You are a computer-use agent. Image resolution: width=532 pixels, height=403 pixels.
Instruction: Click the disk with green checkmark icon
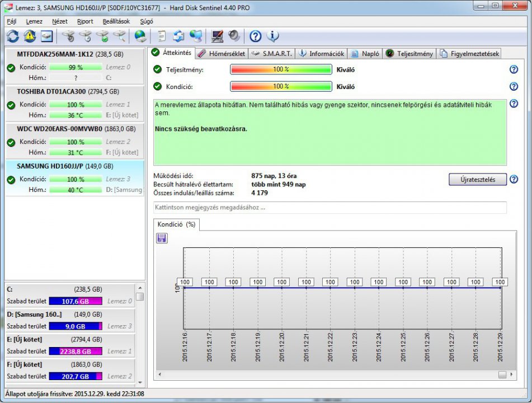102,36
